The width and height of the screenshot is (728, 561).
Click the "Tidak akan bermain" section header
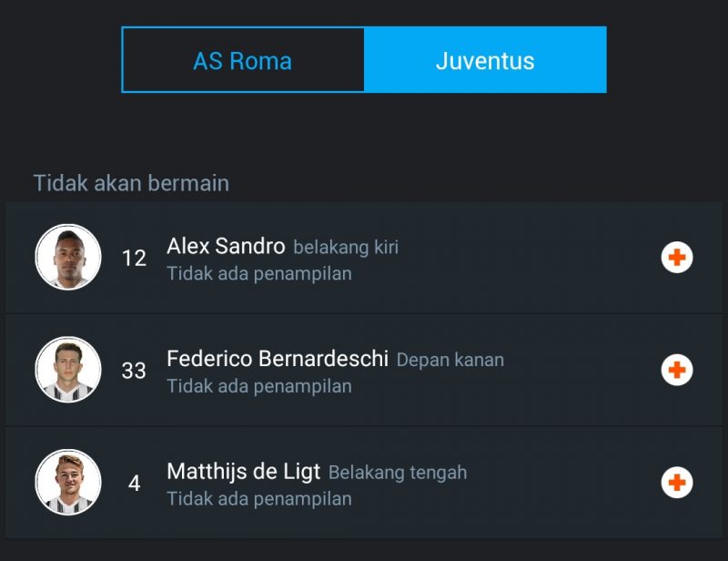(x=131, y=183)
